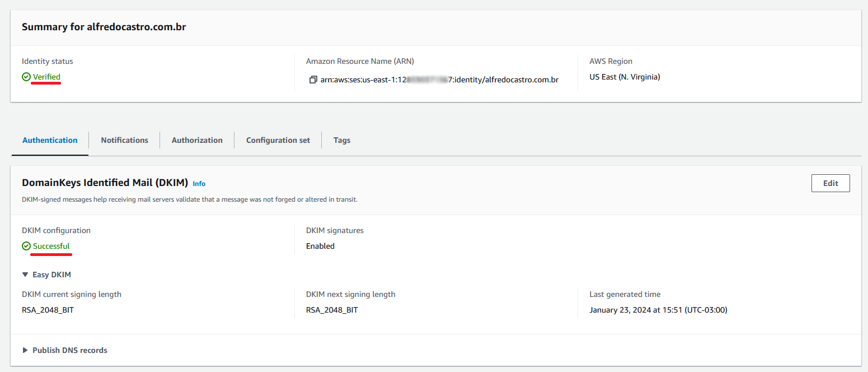Screen dimensions: 868x372
Task: Click the Summary for alfredocastro.com.br heading
Action: (104, 27)
